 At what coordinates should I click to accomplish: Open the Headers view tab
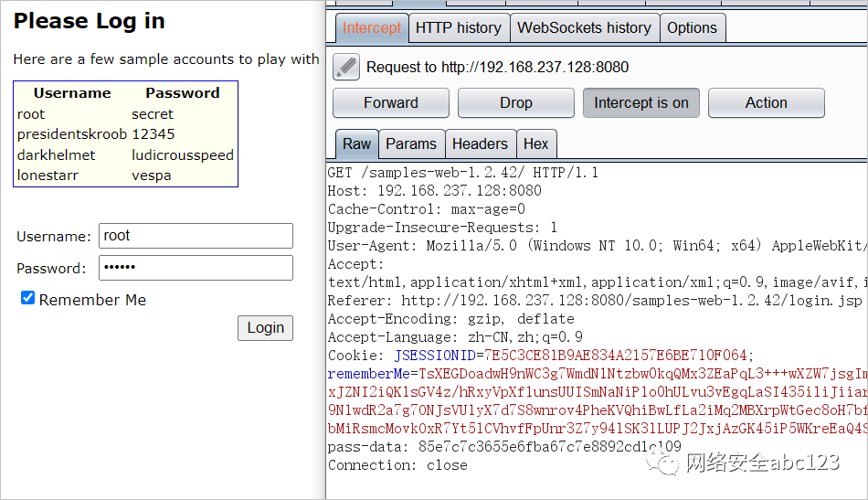tap(480, 144)
